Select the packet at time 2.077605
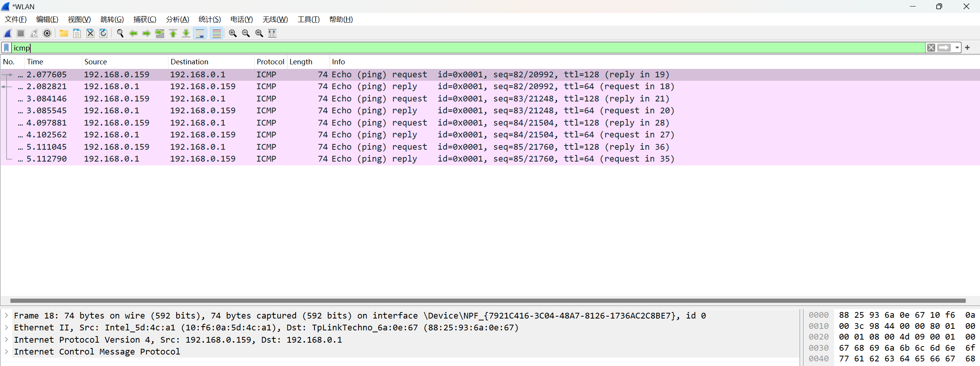Image resolution: width=980 pixels, height=366 pixels. click(490, 75)
